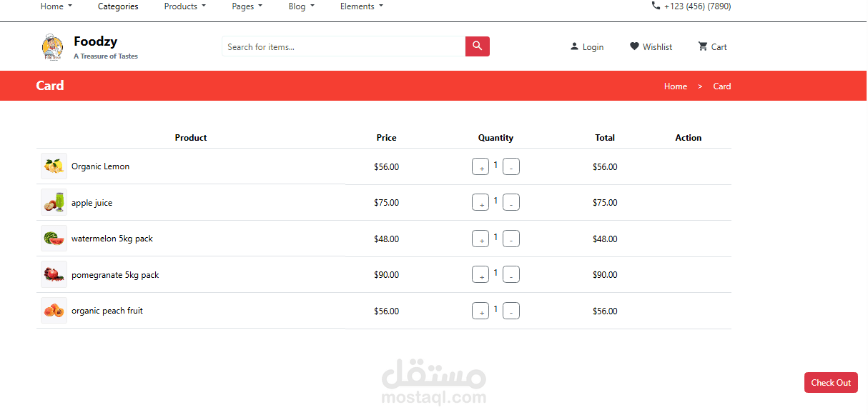This screenshot has height=415, width=868.
Task: Increase Organic Lemon quantity with plus
Action: pyautogui.click(x=480, y=166)
